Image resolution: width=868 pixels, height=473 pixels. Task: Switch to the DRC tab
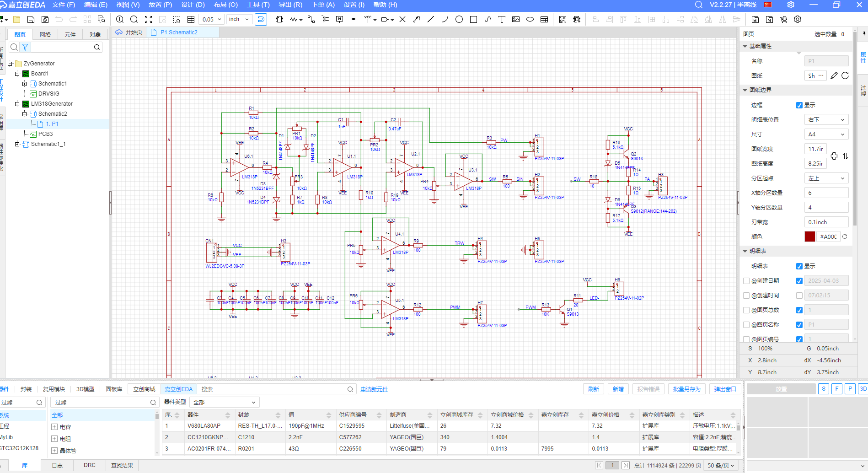point(90,465)
